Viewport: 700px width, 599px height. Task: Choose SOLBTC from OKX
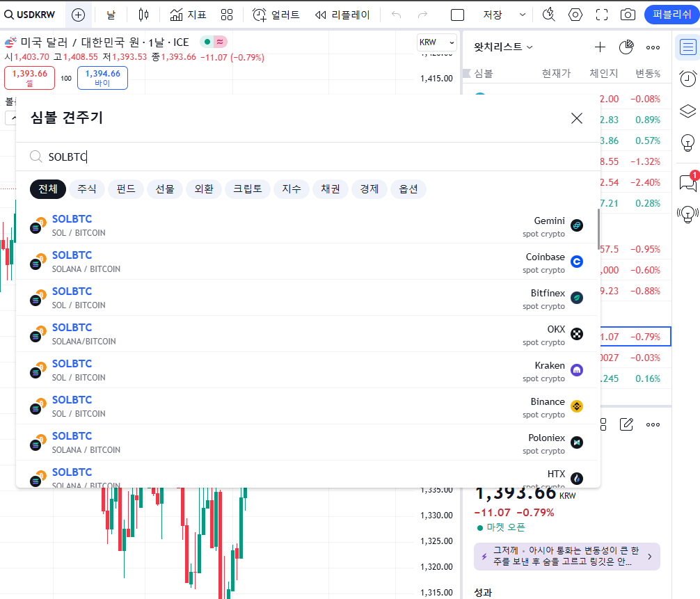coord(306,334)
